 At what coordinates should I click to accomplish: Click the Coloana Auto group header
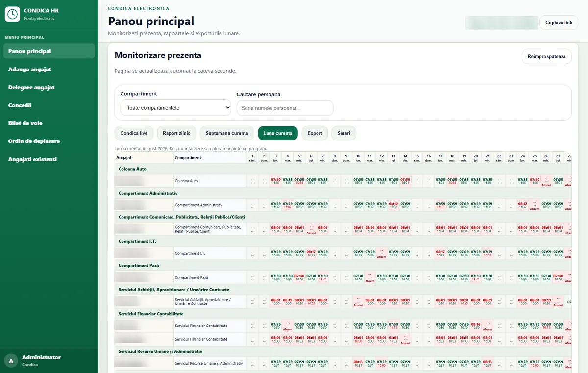click(343, 169)
